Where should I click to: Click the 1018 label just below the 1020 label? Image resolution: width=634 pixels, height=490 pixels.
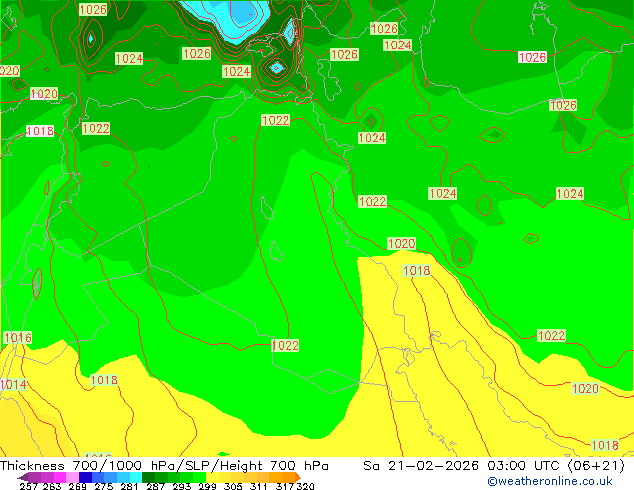(416, 270)
